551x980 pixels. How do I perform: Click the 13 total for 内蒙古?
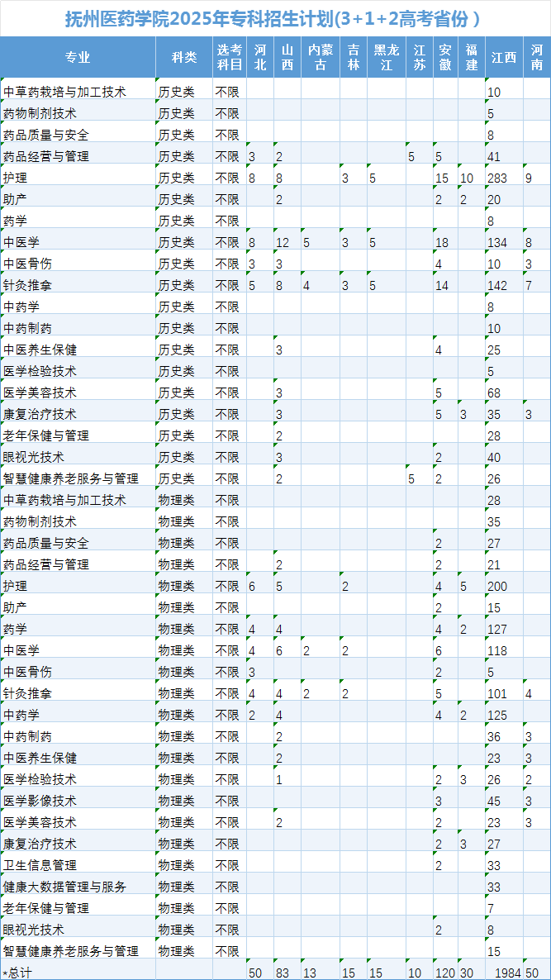(311, 973)
